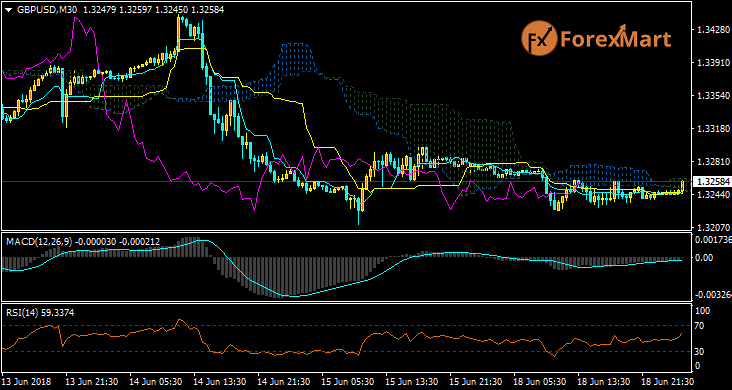Click the 1.32070 price axis label

(711, 228)
